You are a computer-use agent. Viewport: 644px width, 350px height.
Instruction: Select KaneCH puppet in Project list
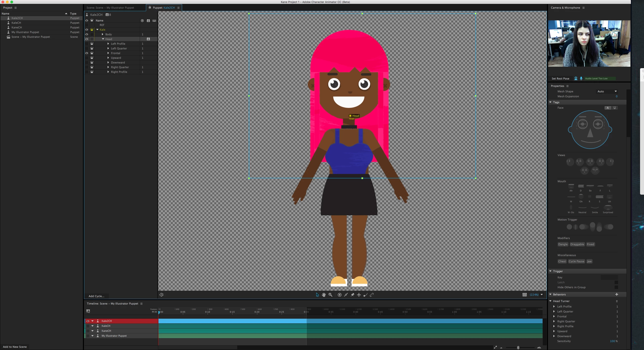(17, 27)
